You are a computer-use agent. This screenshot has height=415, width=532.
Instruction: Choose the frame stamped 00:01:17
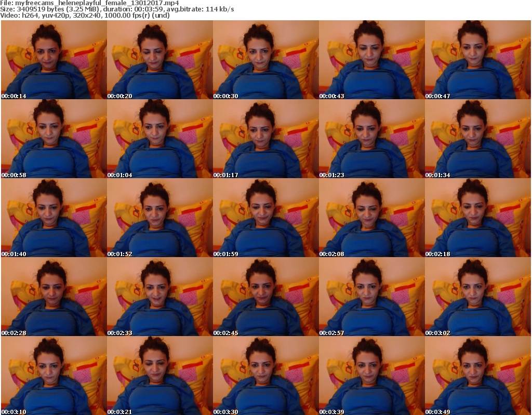pyautogui.click(x=265, y=139)
